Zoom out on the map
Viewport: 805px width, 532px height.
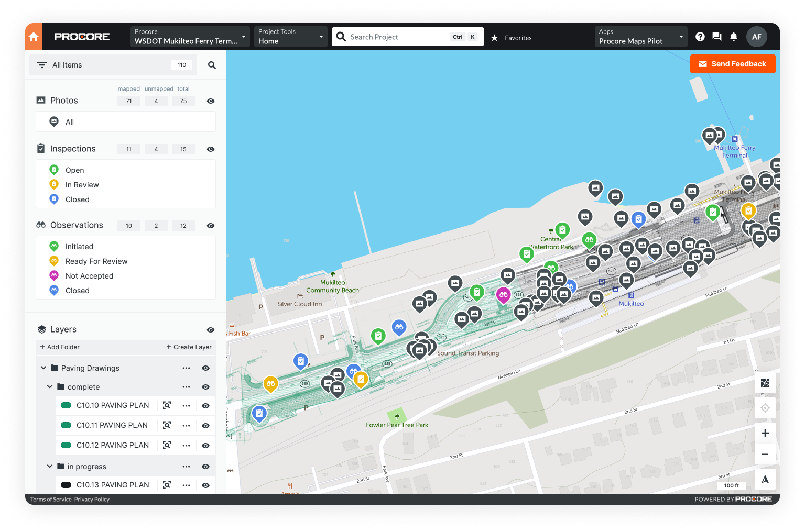pyautogui.click(x=765, y=454)
